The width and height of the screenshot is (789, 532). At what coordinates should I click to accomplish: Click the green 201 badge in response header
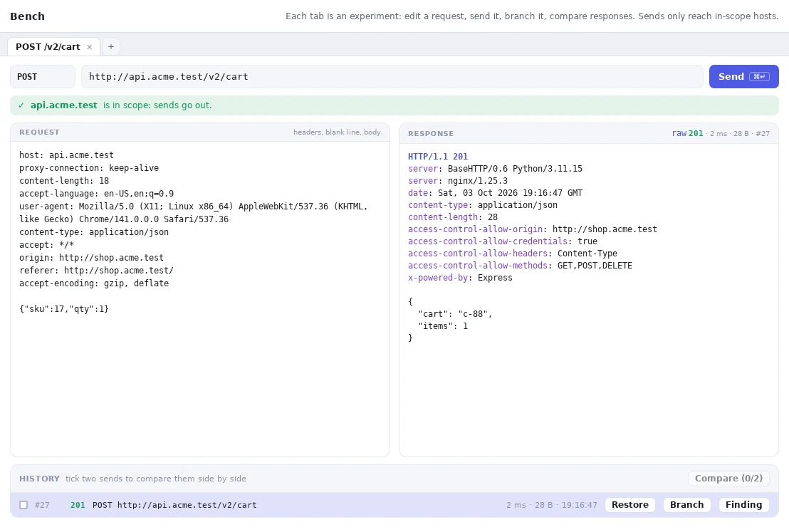[696, 133]
